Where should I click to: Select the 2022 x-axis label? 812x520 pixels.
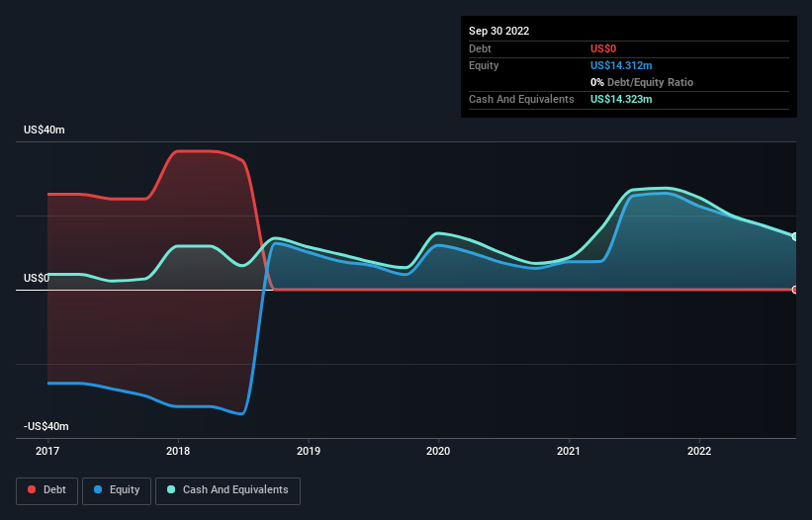click(699, 451)
